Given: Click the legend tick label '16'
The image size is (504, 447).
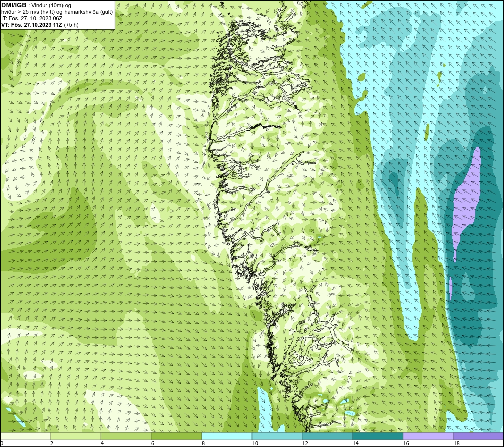Looking at the screenshot, I should pyautogui.click(x=406, y=444).
